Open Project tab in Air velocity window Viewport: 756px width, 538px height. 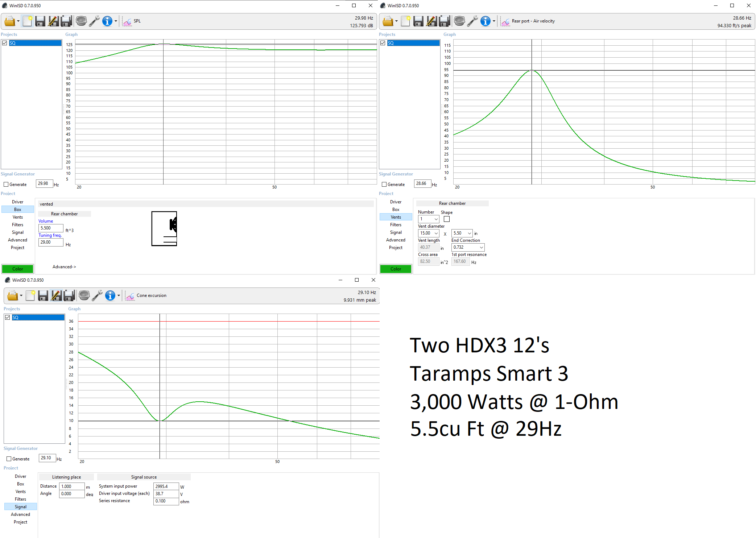396,248
